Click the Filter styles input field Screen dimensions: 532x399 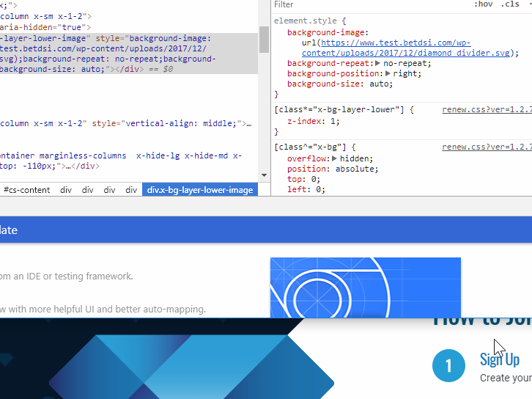pos(366,4)
